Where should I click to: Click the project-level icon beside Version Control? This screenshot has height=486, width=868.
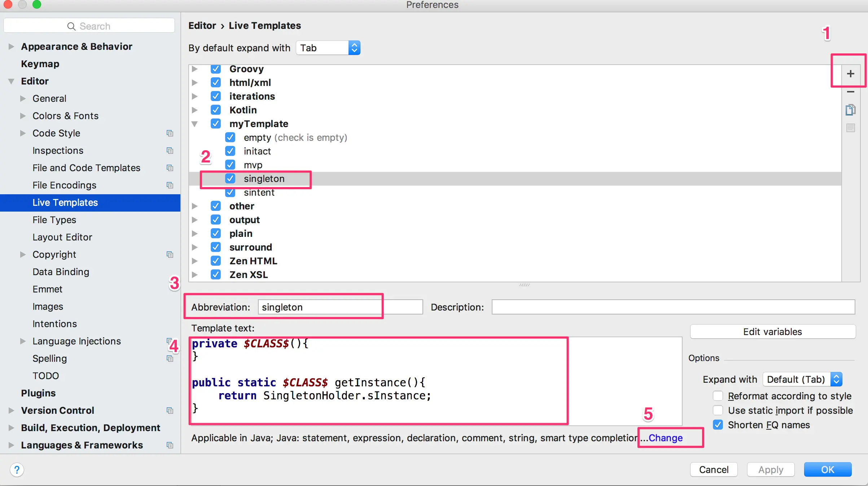[170, 411]
